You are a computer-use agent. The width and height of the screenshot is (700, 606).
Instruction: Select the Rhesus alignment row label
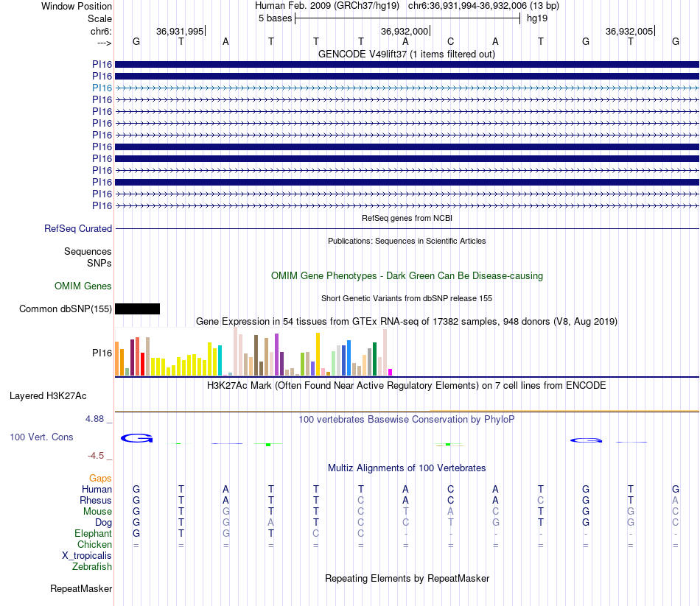point(96,501)
